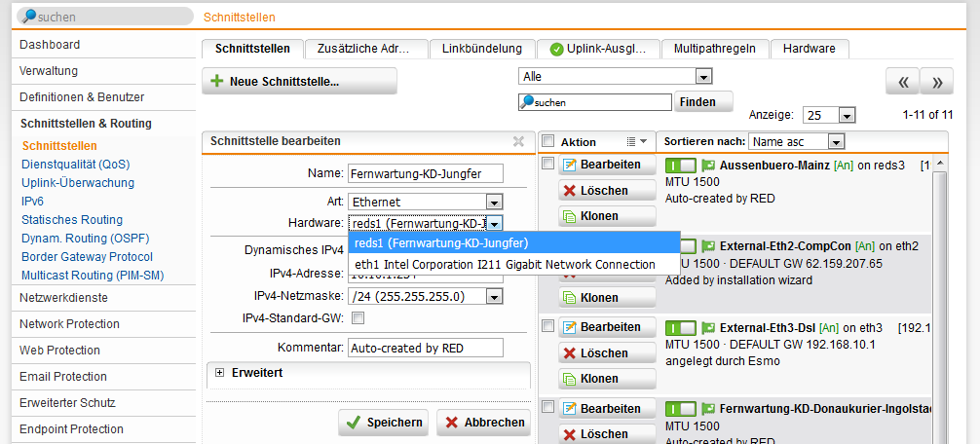Screen dimensions: 980x444
Task: Go to the previous results page
Action: pos(902,81)
